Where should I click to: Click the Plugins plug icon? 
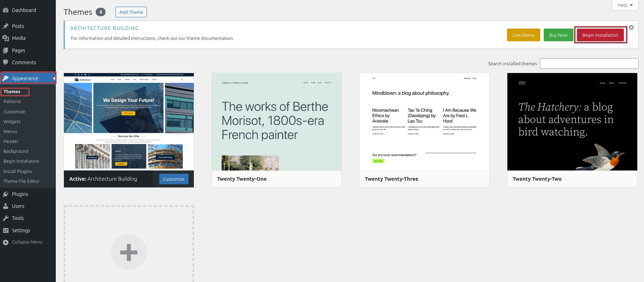click(6, 194)
